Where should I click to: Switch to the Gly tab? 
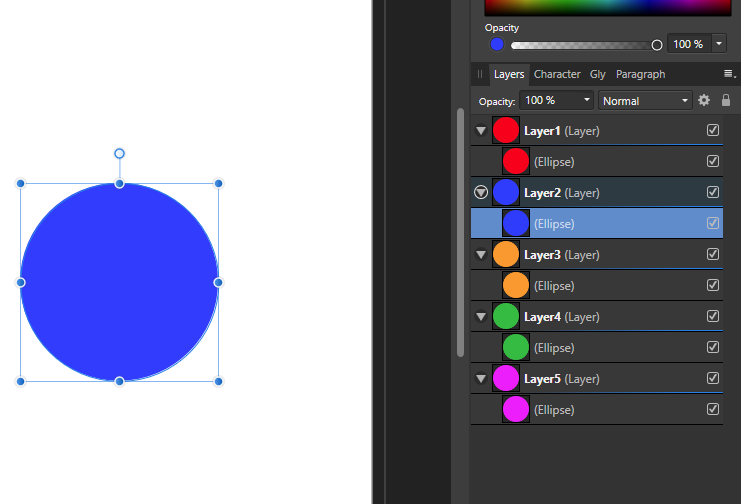pos(597,74)
